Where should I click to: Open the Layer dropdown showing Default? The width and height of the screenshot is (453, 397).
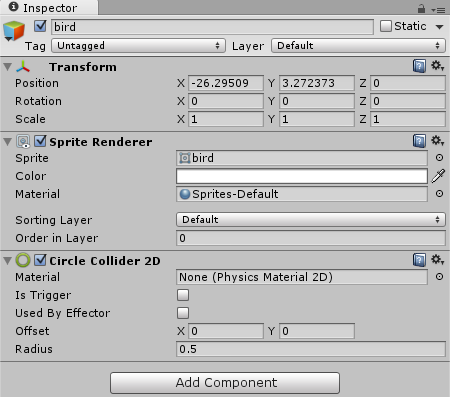click(358, 46)
